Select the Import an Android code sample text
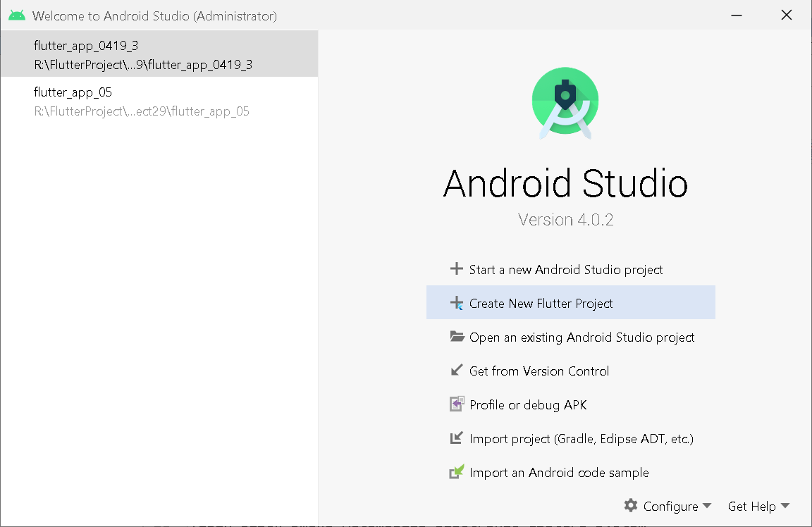This screenshot has height=527, width=812. (x=559, y=472)
